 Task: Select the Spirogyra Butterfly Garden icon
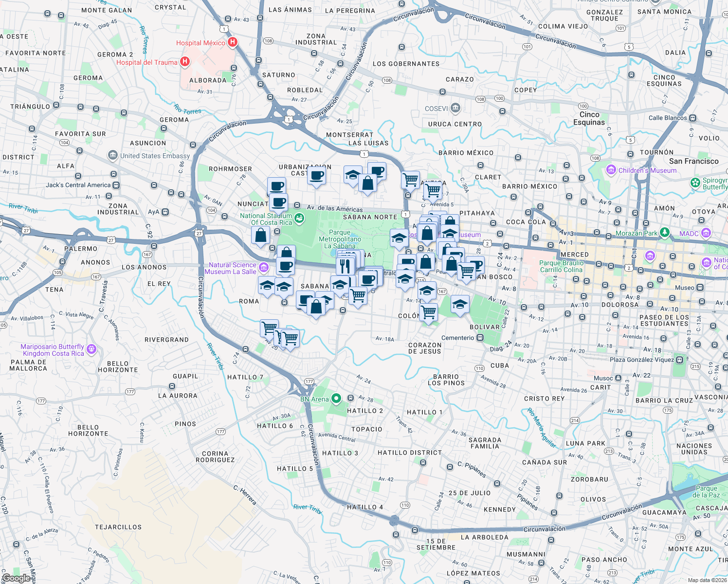[696, 181]
